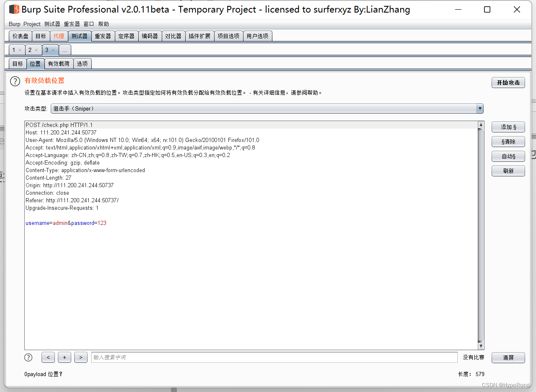
Task: Open the 窗口 menu
Action: click(89, 24)
